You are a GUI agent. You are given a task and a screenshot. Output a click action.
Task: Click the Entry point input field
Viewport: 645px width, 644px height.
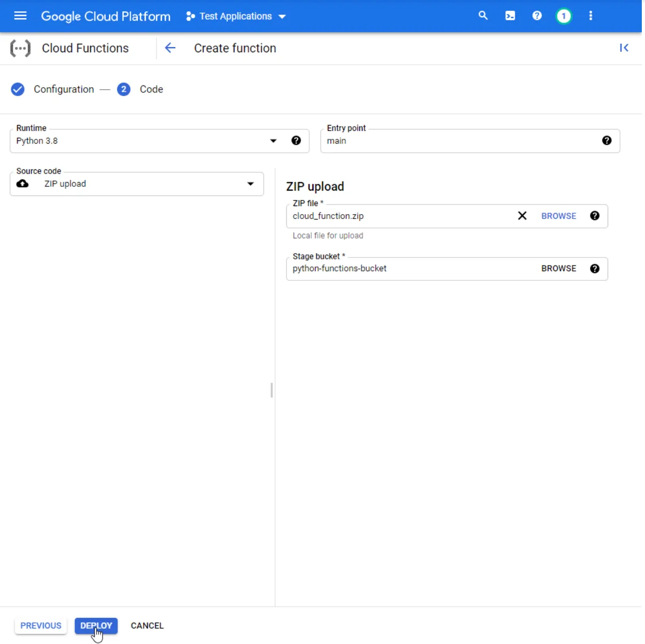pyautogui.click(x=459, y=141)
